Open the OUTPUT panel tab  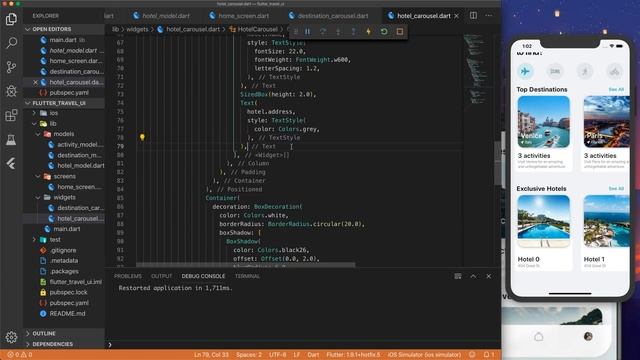(x=162, y=276)
